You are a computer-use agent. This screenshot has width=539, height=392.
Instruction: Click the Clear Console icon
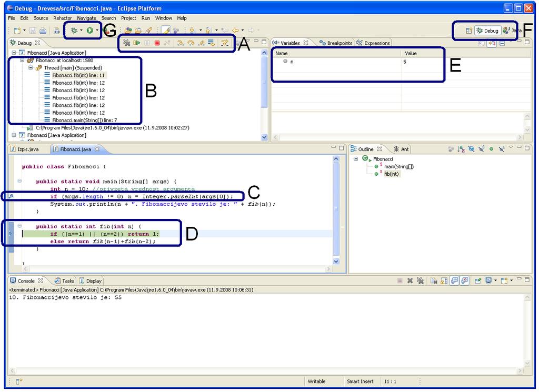[434, 280]
